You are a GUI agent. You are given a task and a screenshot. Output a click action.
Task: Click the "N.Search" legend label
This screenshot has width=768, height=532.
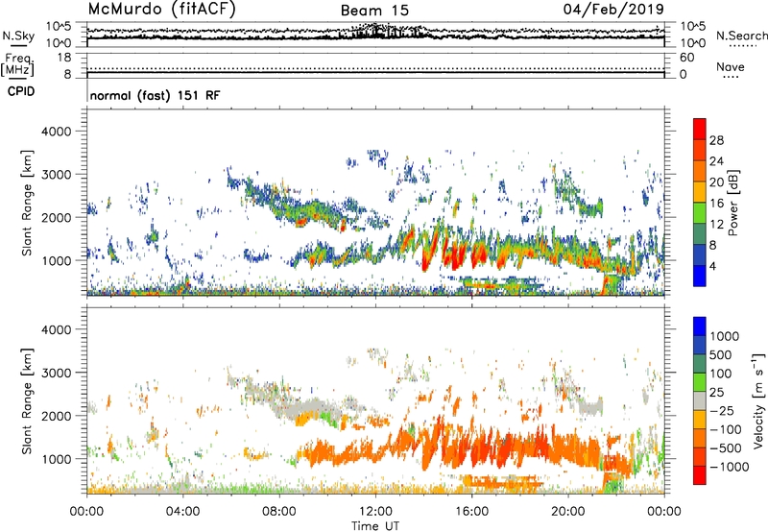tap(741, 36)
